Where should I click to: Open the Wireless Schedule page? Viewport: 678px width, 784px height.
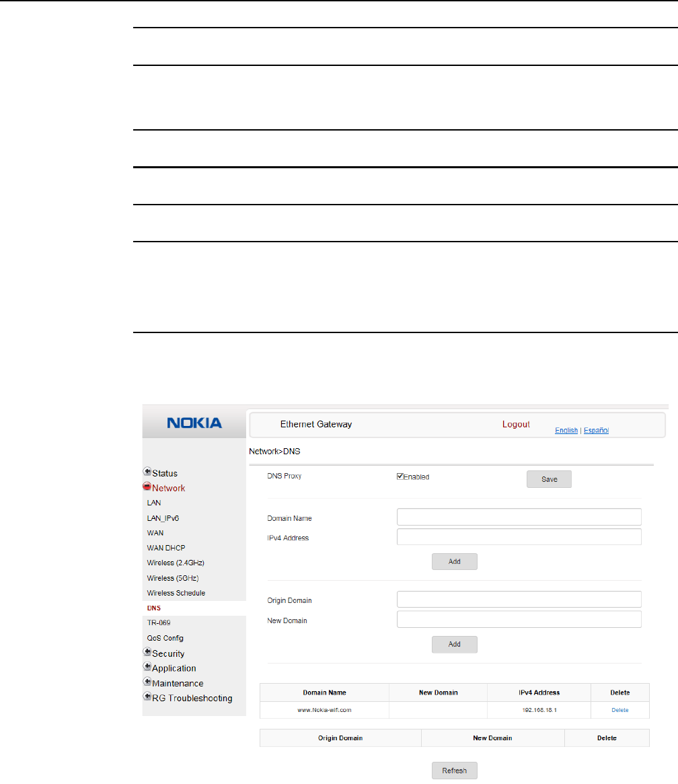(x=176, y=593)
